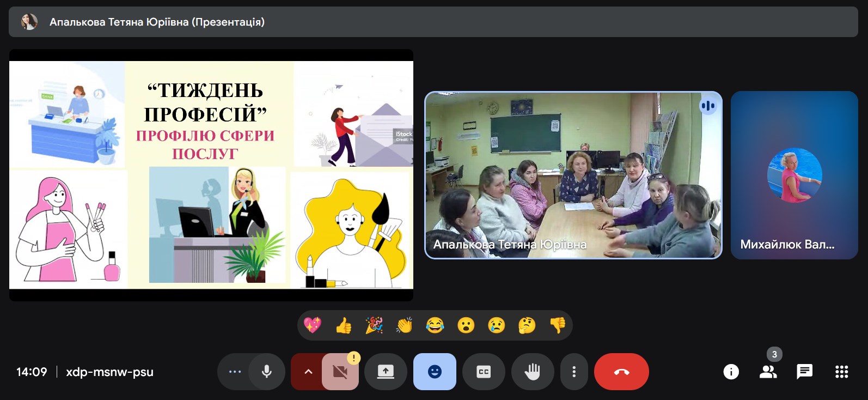Screen dimensions: 868x400
Task: Raise your hand in the meeting
Action: click(532, 372)
